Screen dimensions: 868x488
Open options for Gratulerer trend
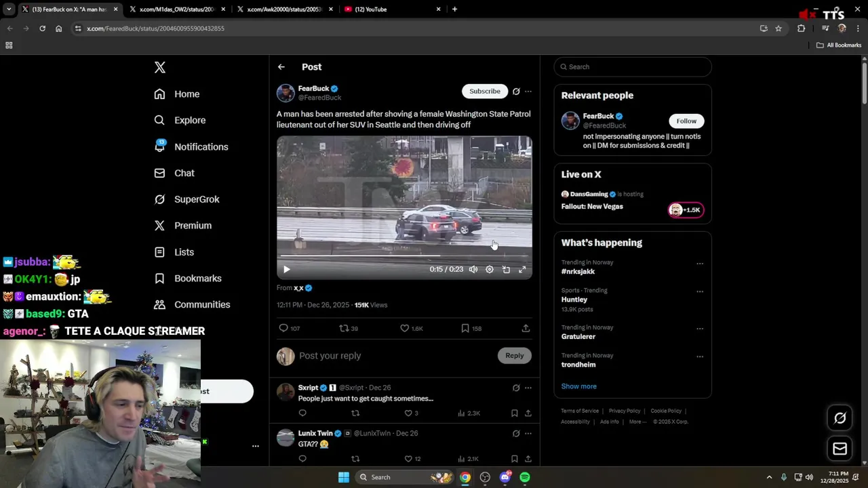[x=700, y=329]
